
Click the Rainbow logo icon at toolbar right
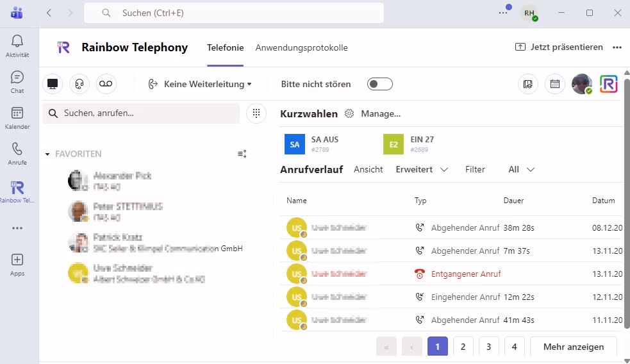tap(608, 84)
